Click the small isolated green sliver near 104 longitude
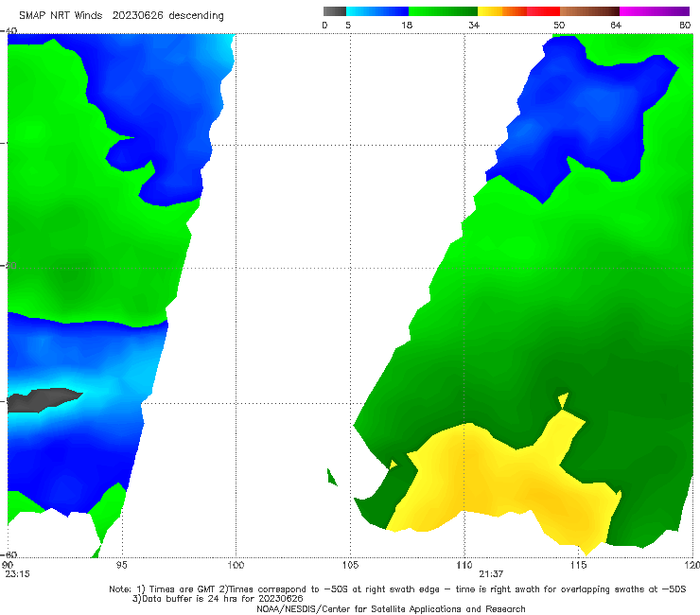Screen dimensions: 700x615 tap(331, 478)
